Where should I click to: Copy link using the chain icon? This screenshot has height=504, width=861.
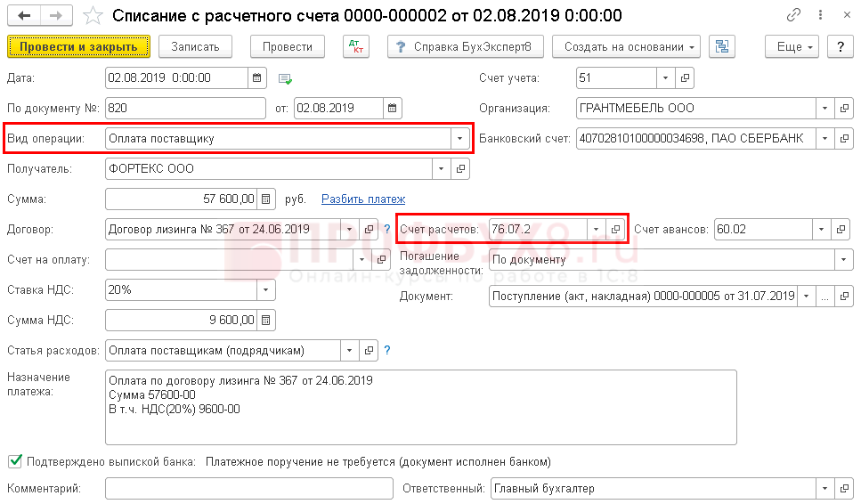click(x=793, y=15)
